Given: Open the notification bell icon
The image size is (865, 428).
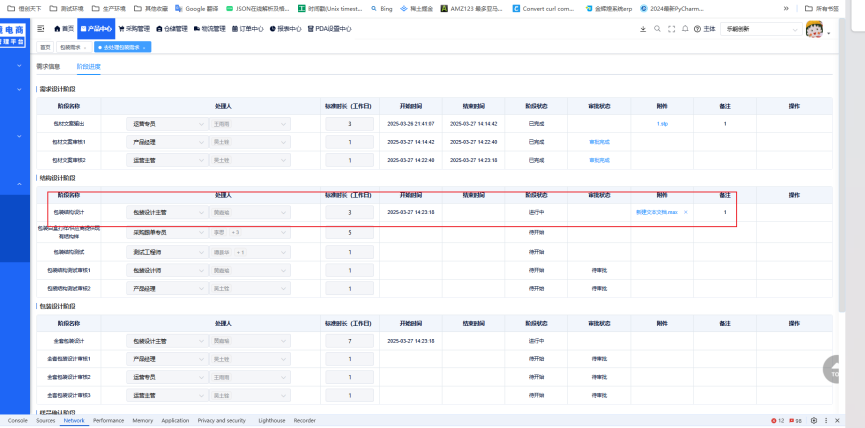Looking at the screenshot, I should pos(683,29).
